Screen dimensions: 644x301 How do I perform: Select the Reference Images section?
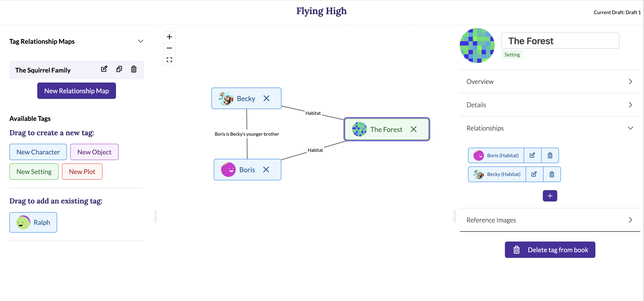(x=550, y=219)
